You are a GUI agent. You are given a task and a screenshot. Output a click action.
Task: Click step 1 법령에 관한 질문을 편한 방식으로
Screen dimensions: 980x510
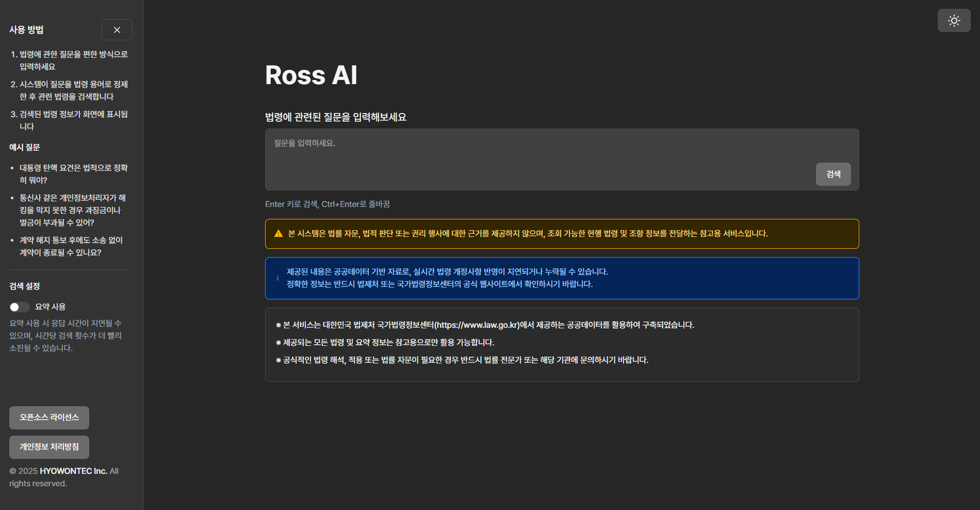73,60
